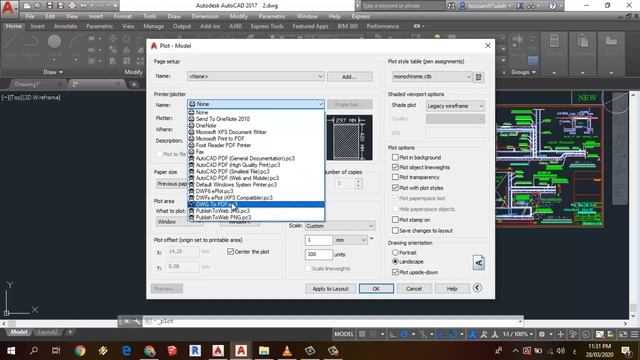Toggle Plot upside-down checkbox
This screenshot has width=640, height=360.
point(395,272)
